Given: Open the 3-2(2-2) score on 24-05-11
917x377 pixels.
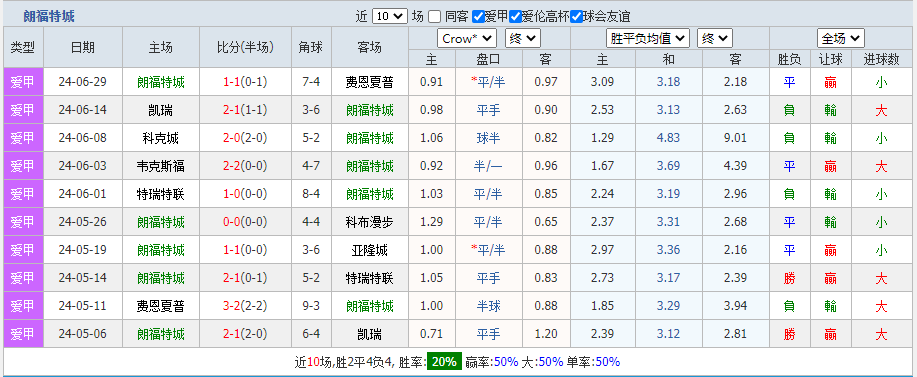Looking at the screenshot, I should coord(245,306).
